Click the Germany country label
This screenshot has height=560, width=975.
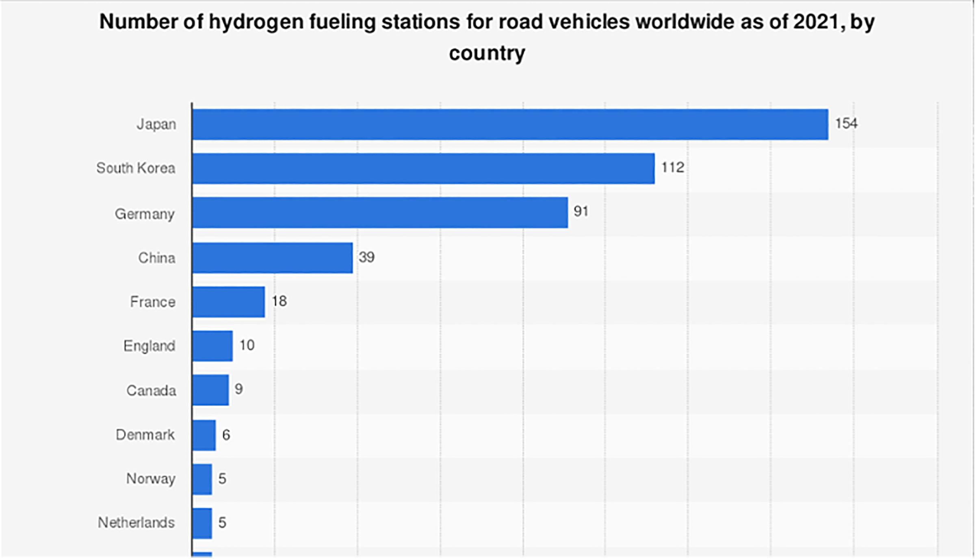tap(145, 214)
